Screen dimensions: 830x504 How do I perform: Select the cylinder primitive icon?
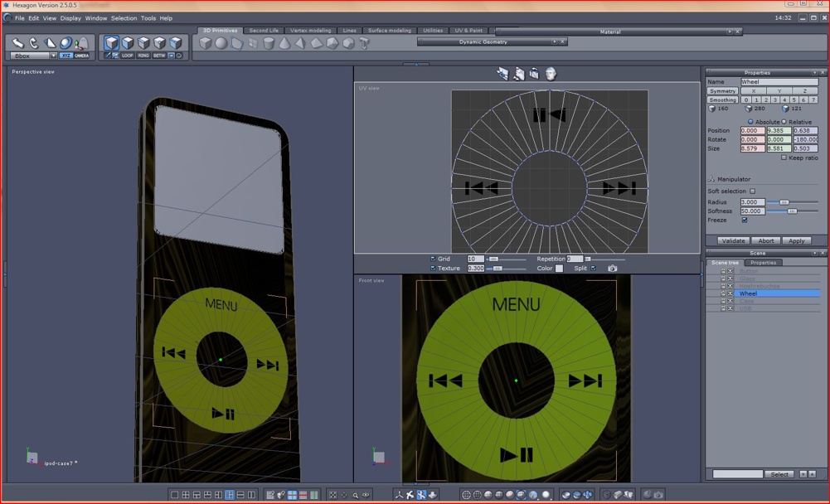(x=269, y=43)
